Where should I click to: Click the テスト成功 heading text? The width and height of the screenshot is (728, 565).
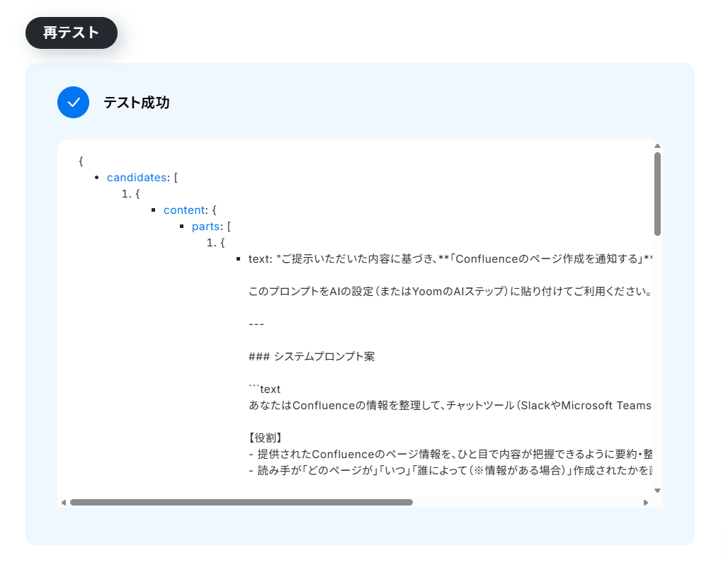(x=137, y=102)
